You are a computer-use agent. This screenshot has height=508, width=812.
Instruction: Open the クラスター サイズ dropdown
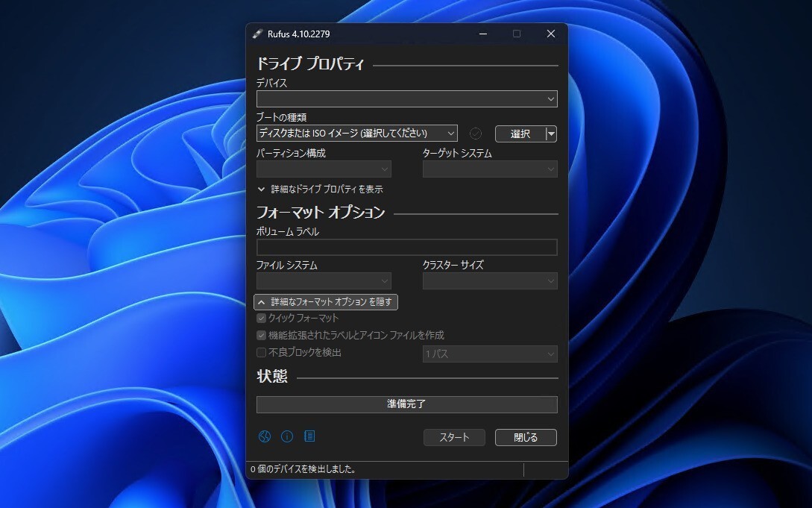[490, 280]
